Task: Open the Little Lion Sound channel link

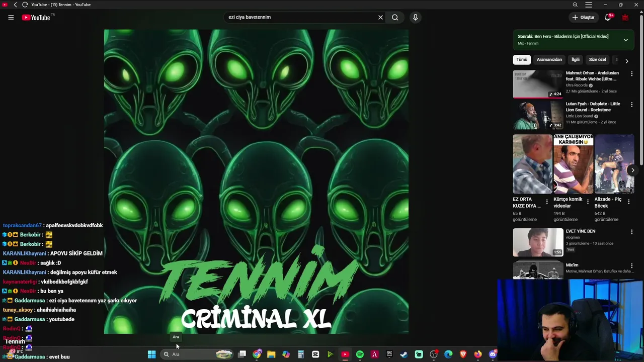Action: [579, 116]
